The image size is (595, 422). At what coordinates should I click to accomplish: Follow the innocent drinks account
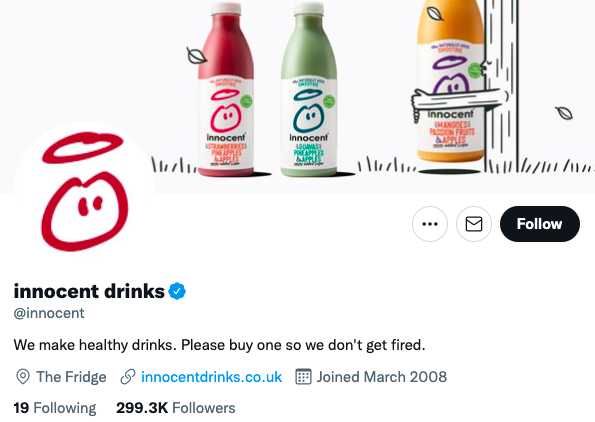tap(540, 224)
